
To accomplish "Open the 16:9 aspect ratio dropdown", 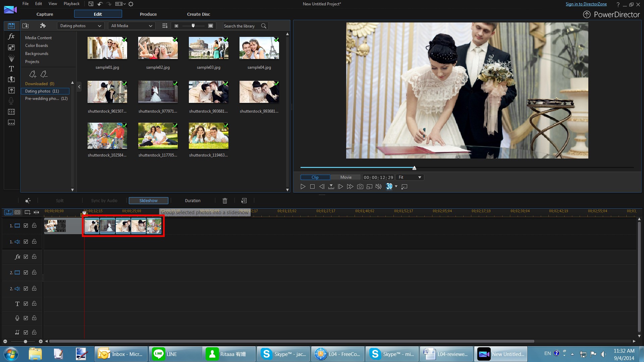I will 120,4.
